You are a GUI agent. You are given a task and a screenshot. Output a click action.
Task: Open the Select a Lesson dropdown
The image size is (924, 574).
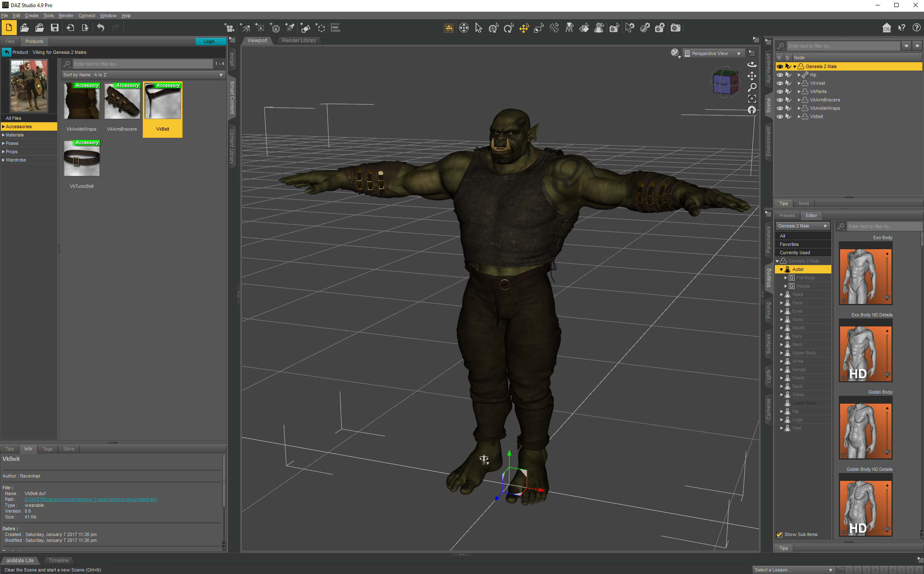tap(793, 570)
